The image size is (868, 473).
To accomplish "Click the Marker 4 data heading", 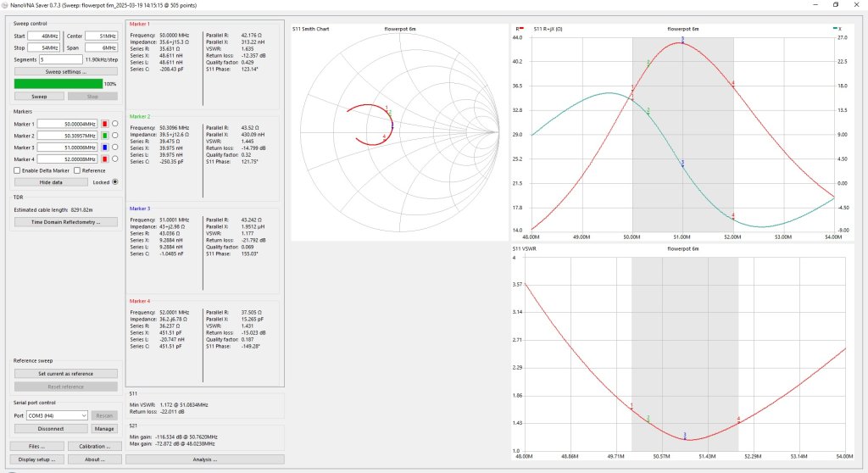I will click(x=140, y=301).
